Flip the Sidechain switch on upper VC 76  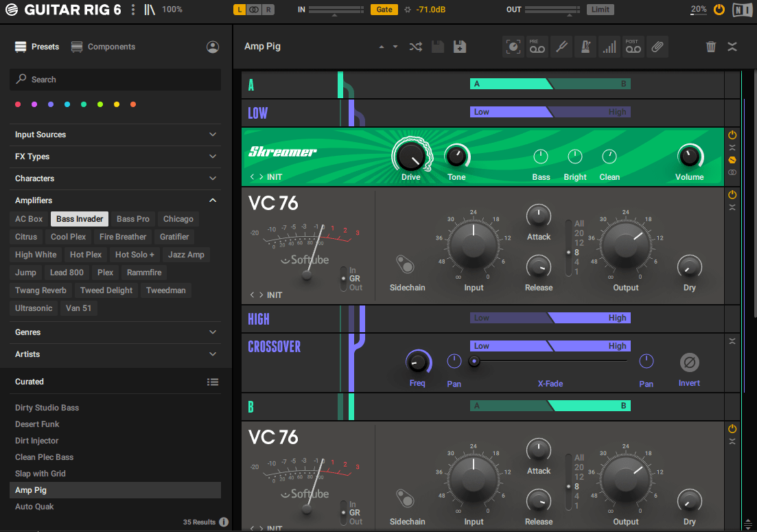(405, 264)
